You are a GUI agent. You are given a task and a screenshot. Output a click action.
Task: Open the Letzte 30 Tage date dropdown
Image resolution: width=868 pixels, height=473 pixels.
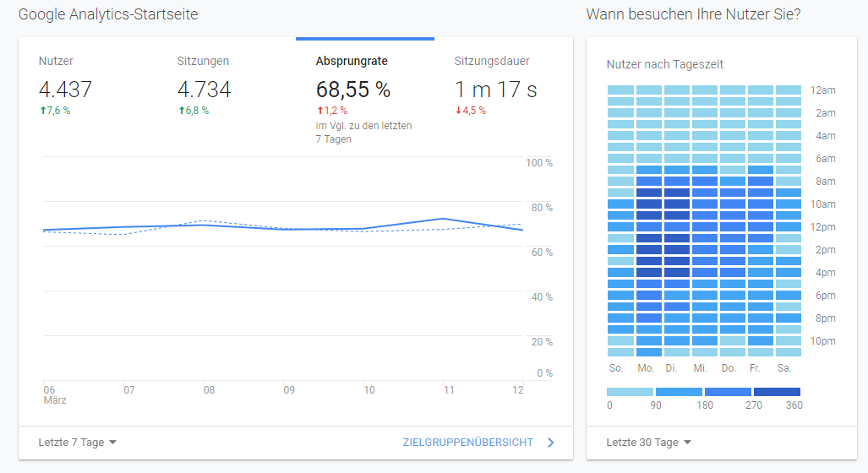[648, 443]
